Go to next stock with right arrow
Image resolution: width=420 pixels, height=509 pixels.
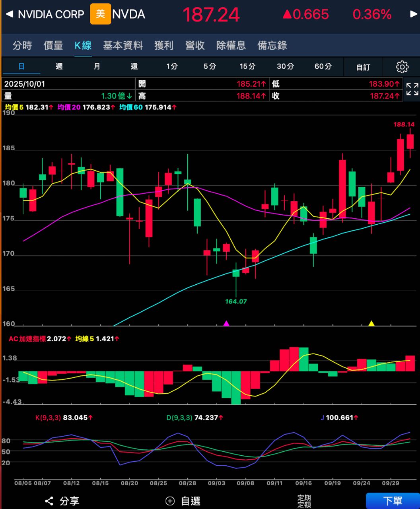pos(413,14)
